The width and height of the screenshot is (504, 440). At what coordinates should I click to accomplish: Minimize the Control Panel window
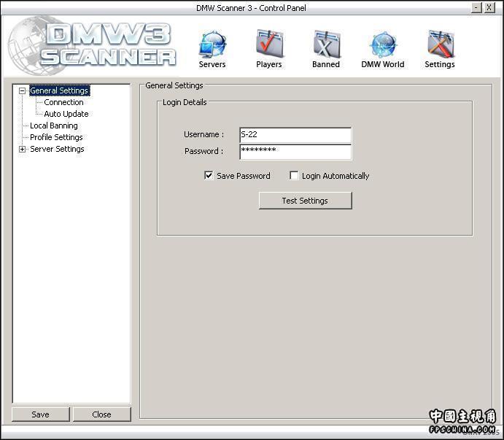point(477,7)
